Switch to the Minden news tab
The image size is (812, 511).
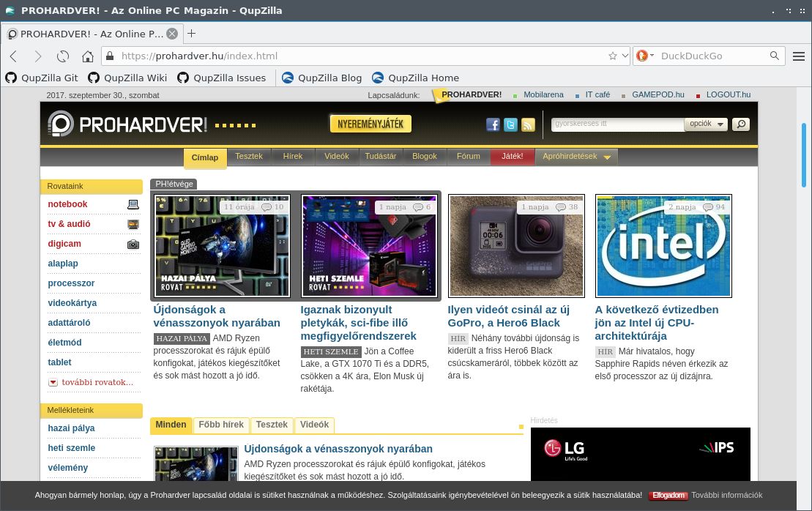171,425
